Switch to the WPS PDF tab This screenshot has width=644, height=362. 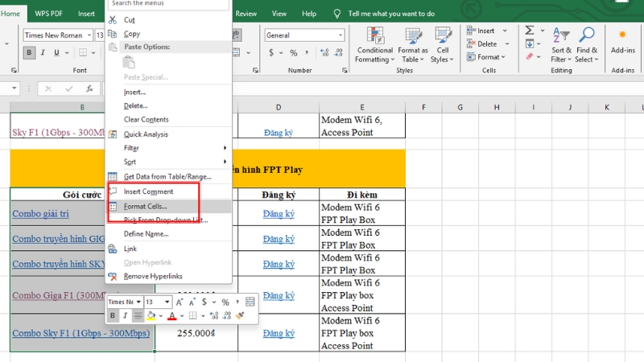tap(47, 14)
